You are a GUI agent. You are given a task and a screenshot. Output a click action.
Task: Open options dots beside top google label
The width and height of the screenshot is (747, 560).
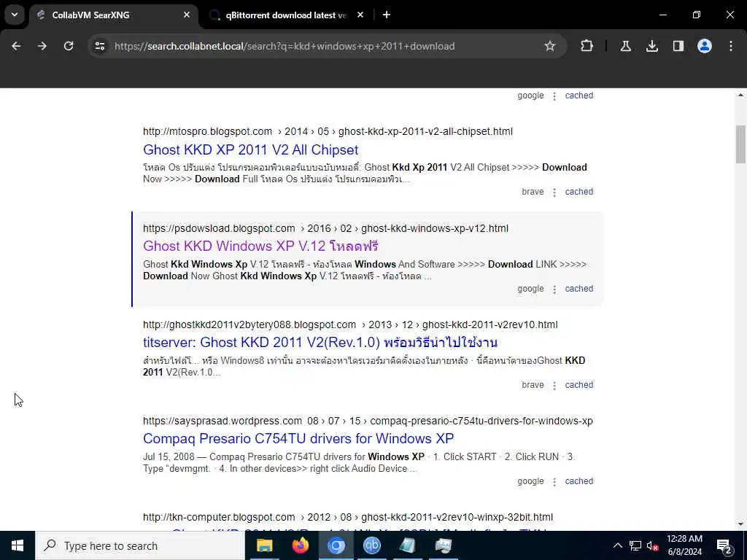coord(554,96)
